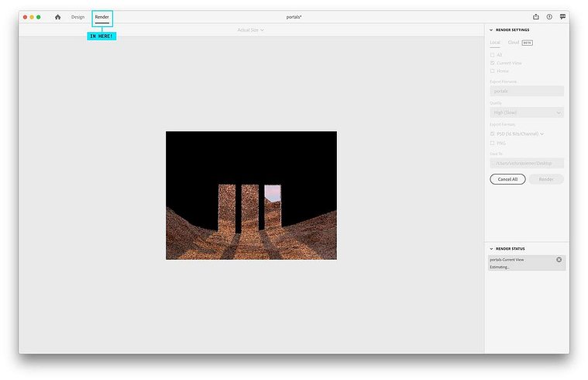
Task: Collapse the Render Status section
Action: coord(491,249)
